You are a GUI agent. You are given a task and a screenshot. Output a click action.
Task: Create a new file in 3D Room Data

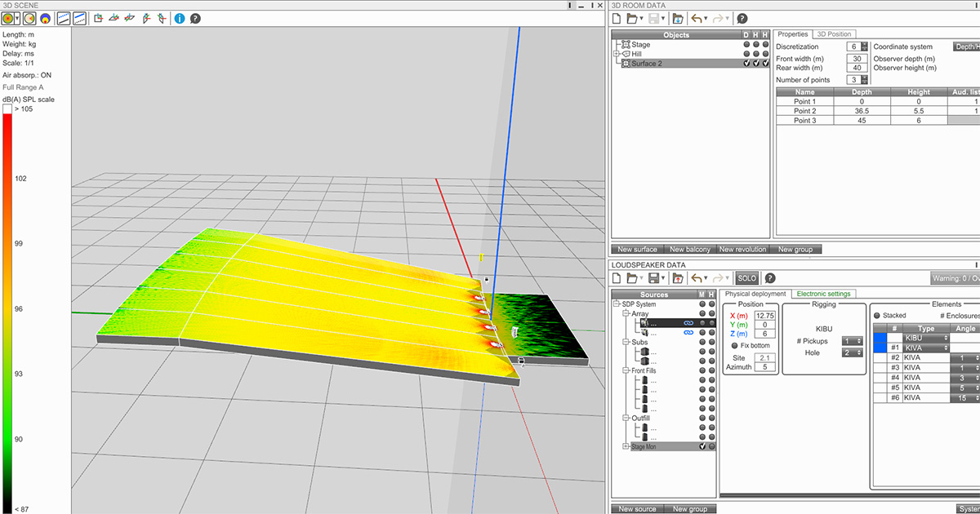tap(617, 18)
